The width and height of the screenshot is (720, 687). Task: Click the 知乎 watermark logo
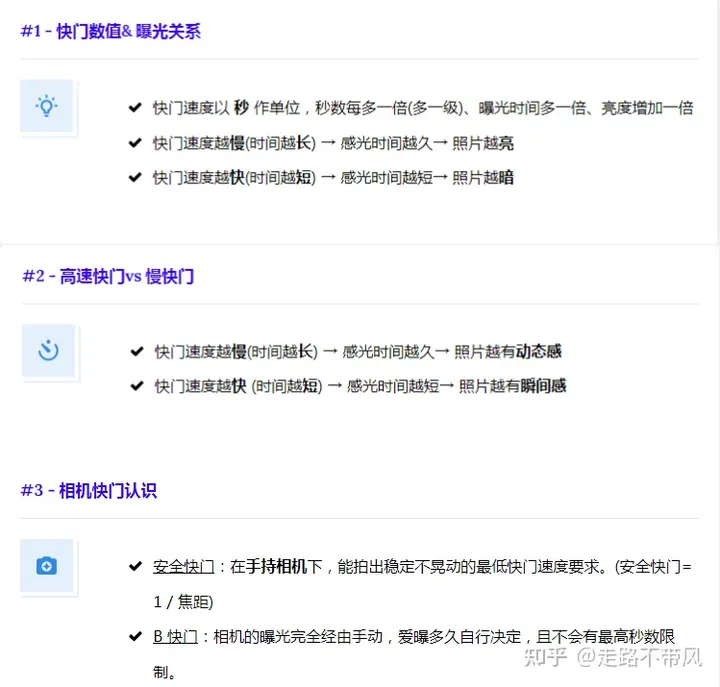click(546, 657)
